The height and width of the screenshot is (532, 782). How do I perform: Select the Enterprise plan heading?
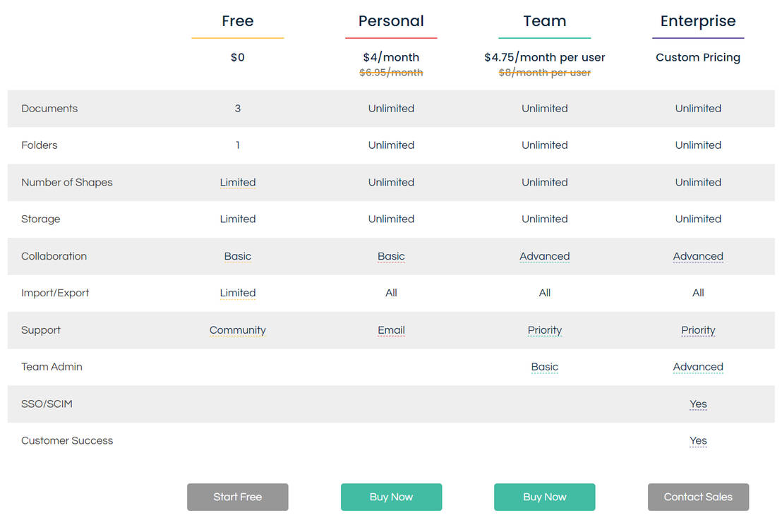pyautogui.click(x=698, y=21)
